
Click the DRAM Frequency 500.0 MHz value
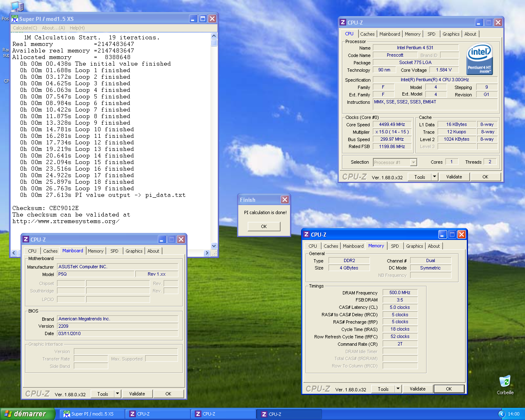(x=400, y=292)
